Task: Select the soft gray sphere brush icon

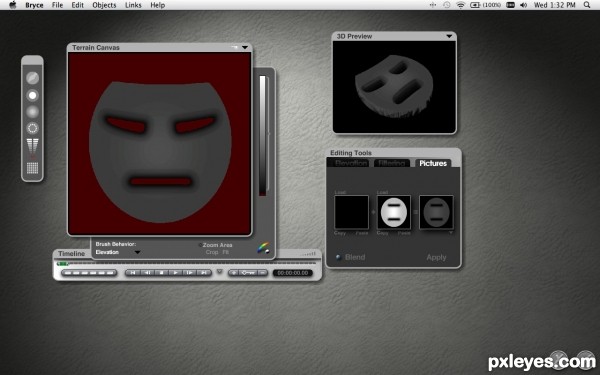Action: 33,112
